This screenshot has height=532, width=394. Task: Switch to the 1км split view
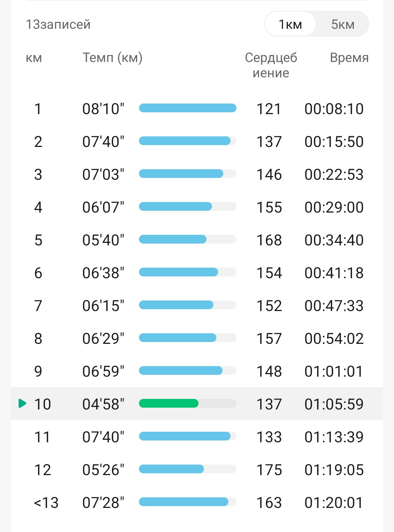tap(290, 24)
